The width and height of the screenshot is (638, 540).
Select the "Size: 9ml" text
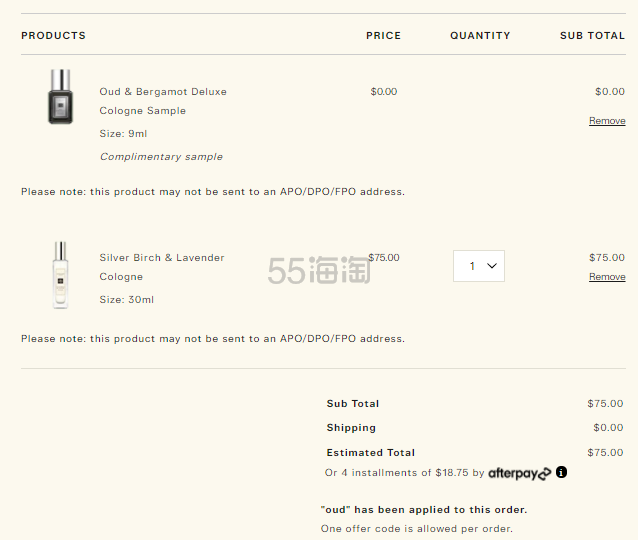point(123,134)
